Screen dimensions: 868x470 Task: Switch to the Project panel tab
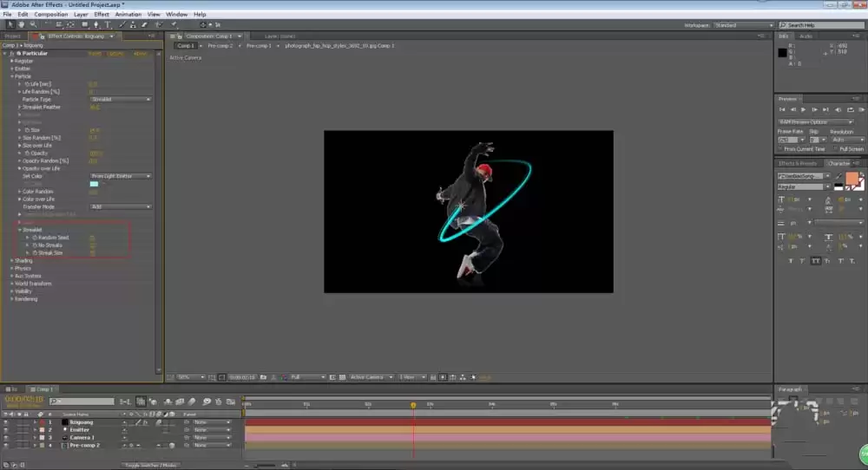12,36
